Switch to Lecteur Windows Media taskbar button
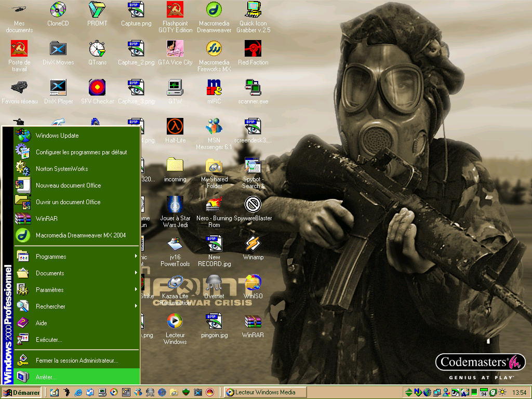This screenshot has width=532, height=399. click(x=265, y=392)
